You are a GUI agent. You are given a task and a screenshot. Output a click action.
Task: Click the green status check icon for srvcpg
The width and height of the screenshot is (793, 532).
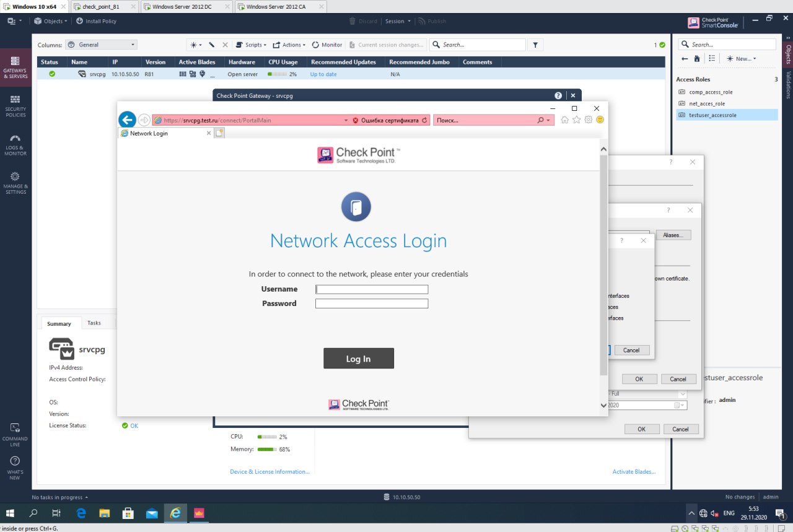pos(52,74)
